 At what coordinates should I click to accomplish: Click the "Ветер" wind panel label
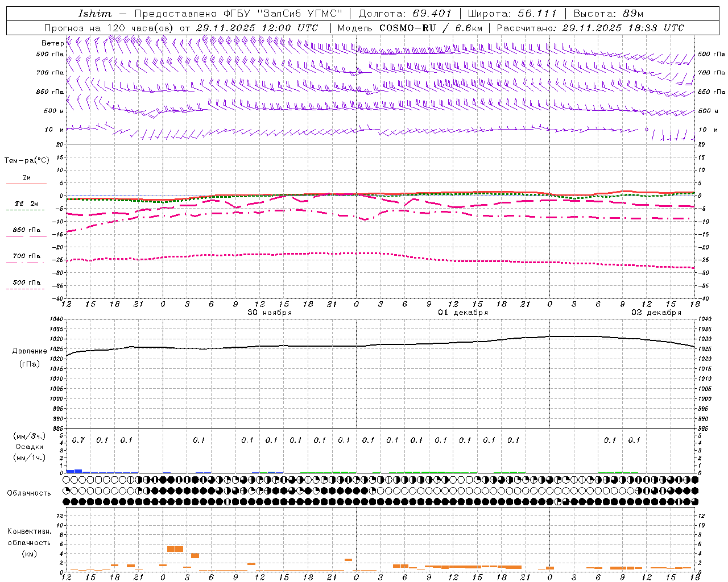tap(52, 43)
